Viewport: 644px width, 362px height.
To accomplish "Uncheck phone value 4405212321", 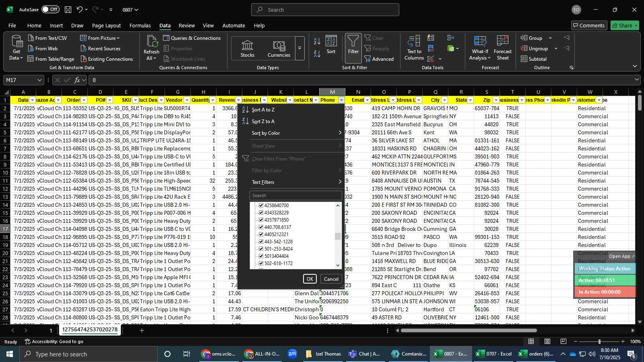I will [261, 234].
